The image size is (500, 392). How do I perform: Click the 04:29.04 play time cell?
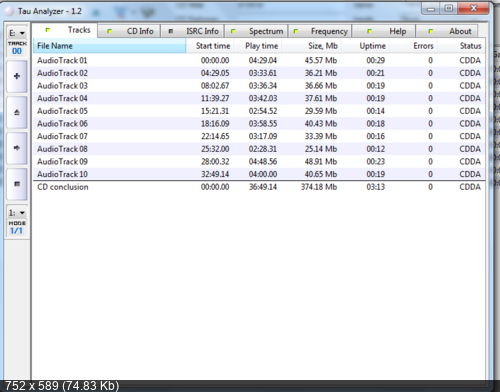(263, 60)
